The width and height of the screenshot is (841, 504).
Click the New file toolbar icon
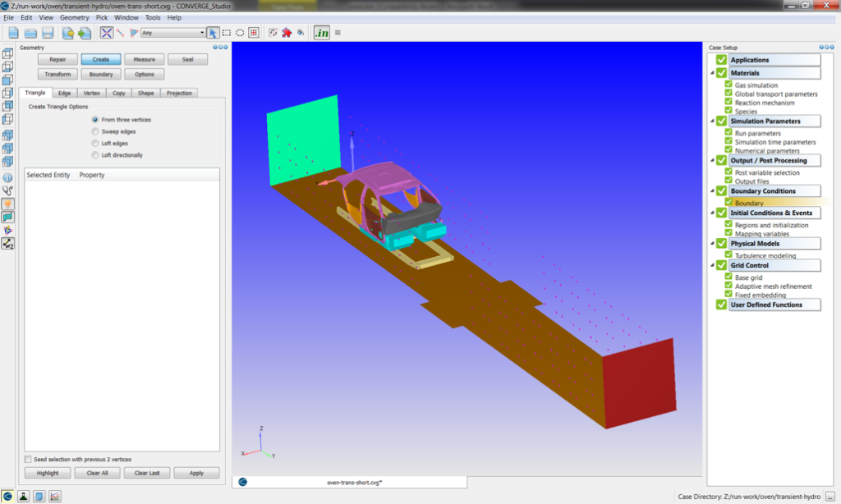coord(13,33)
